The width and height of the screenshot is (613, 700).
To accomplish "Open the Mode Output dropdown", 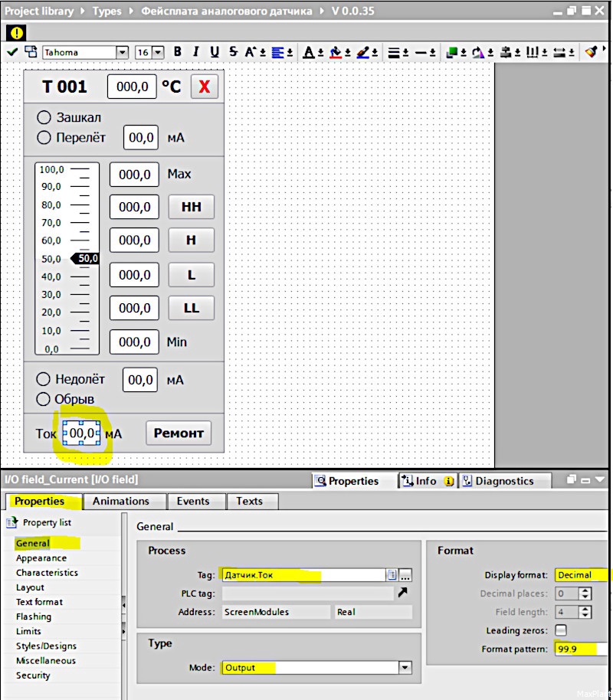I will coord(405,667).
